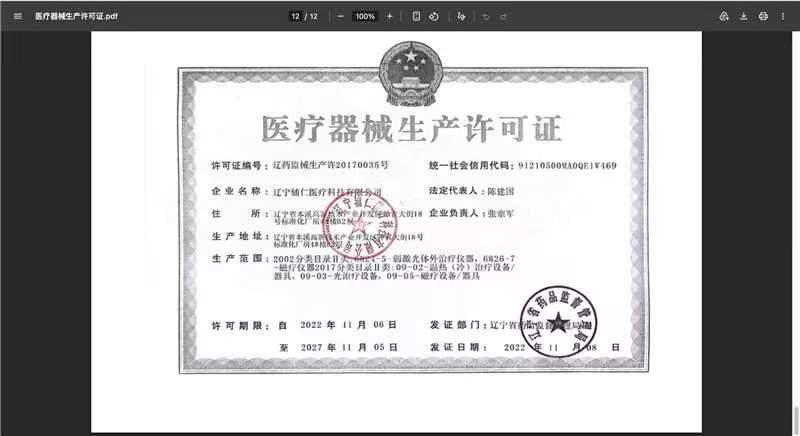Click the page number field showing 12
This screenshot has width=800, height=436.
click(x=295, y=16)
